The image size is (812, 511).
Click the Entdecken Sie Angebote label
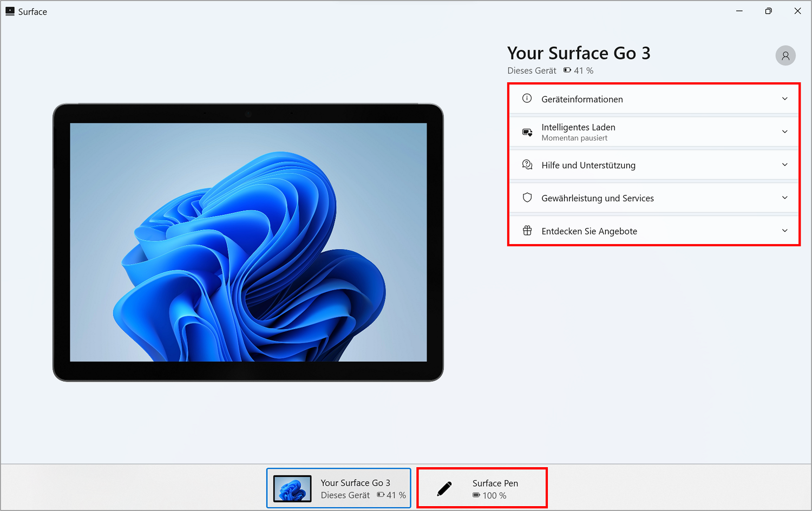pos(589,231)
